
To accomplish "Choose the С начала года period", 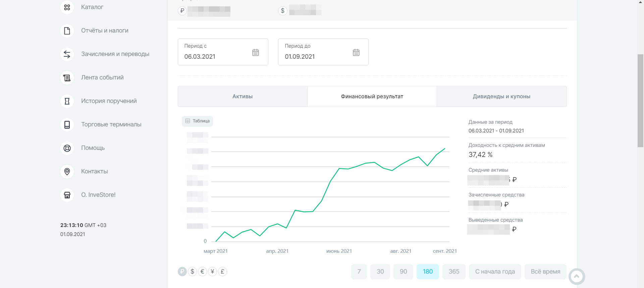I will coord(495,272).
